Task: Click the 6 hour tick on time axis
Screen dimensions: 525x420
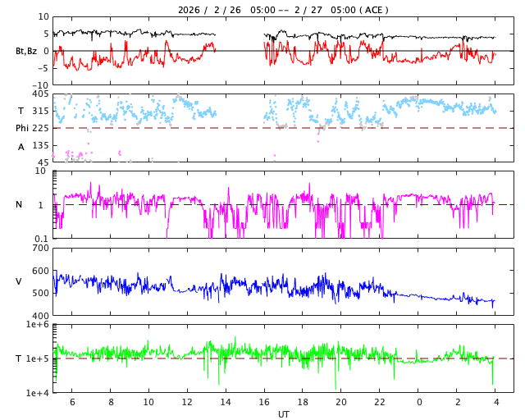Action: [72, 403]
